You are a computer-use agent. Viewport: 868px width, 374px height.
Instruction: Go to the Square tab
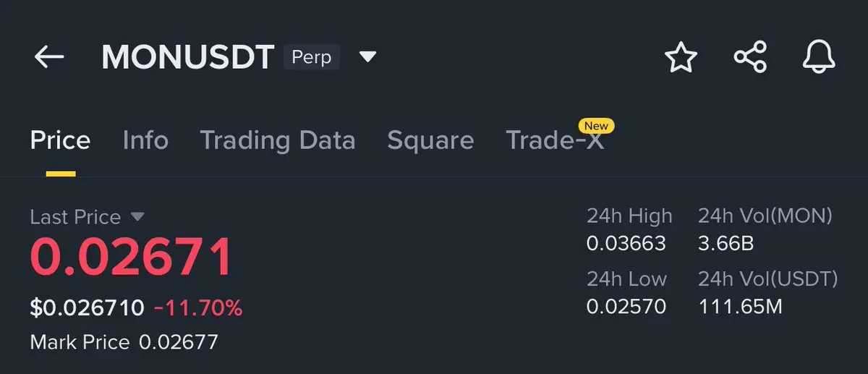[430, 140]
